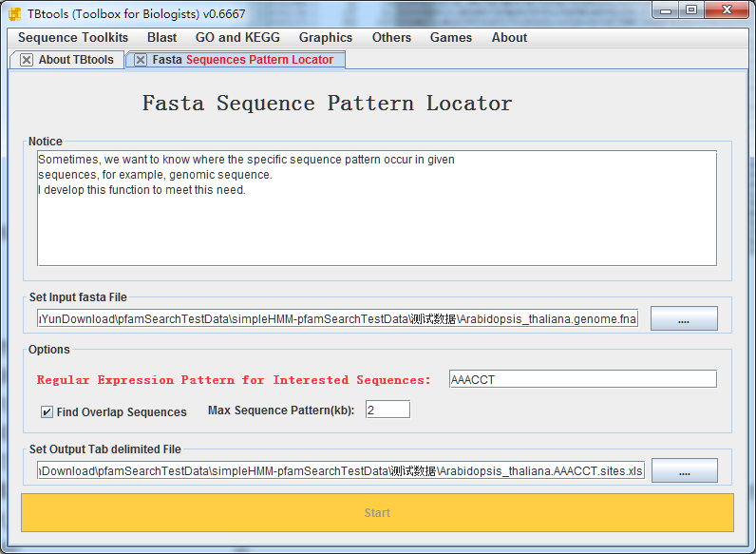
Task: Click the Max Sequence Pattern(kb) field
Action: click(x=388, y=410)
